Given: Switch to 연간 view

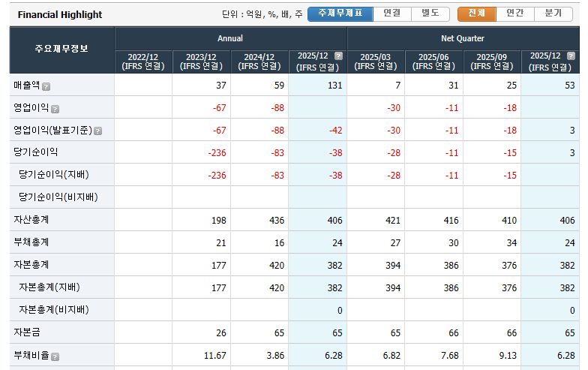Looking at the screenshot, I should [514, 14].
